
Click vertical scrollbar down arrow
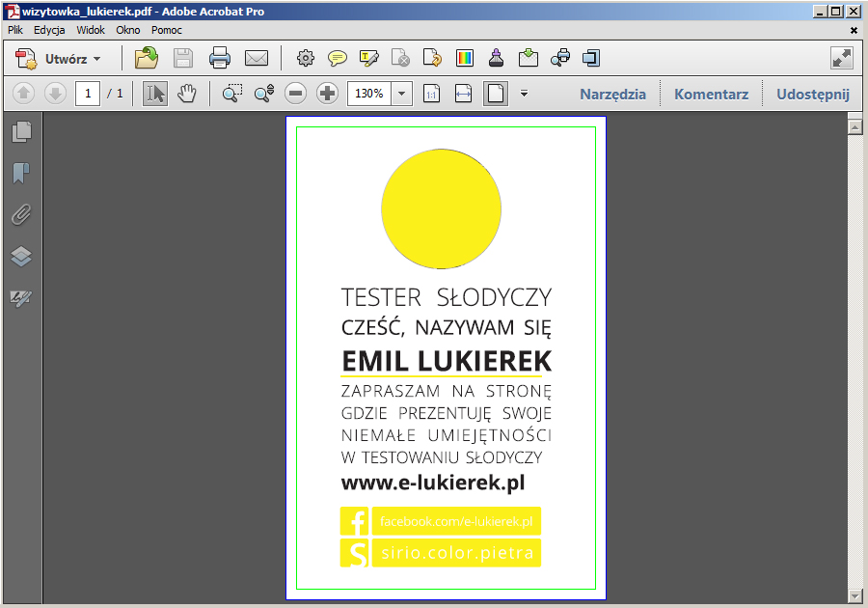(854, 595)
